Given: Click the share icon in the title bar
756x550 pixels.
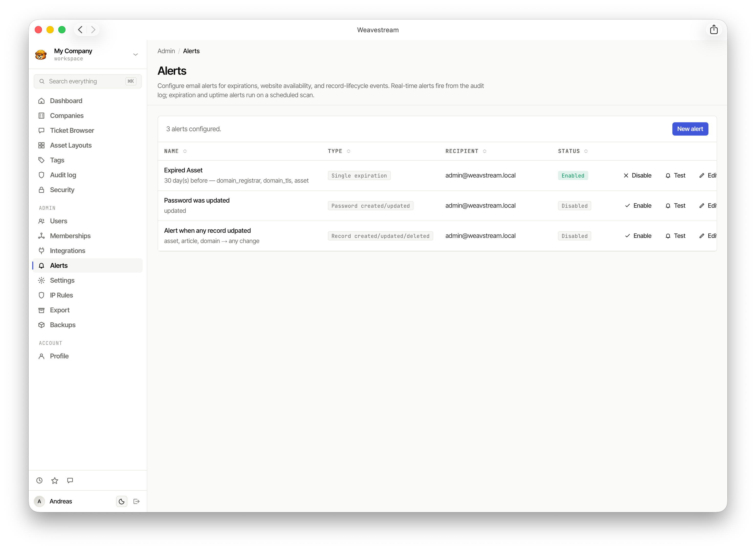Looking at the screenshot, I should pos(713,30).
